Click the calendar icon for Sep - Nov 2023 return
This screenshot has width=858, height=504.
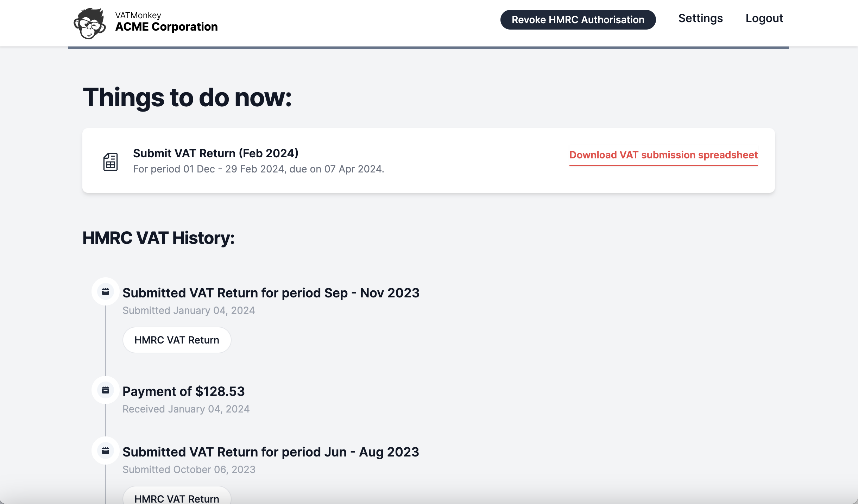[106, 291]
